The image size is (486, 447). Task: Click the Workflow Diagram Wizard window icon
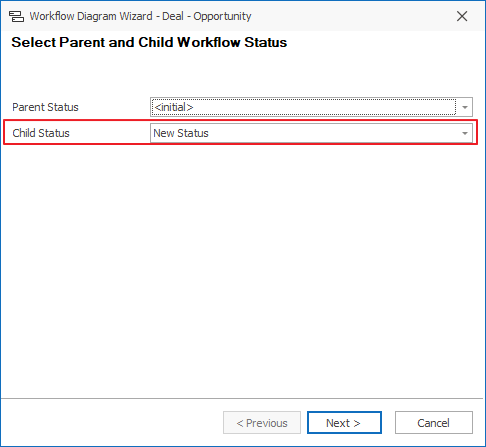coord(16,16)
